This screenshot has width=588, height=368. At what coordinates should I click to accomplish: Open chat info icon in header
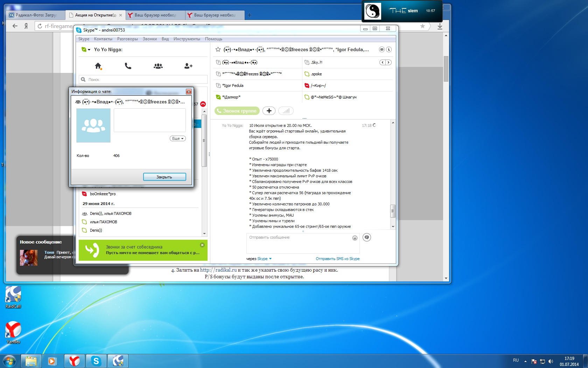coord(389,49)
